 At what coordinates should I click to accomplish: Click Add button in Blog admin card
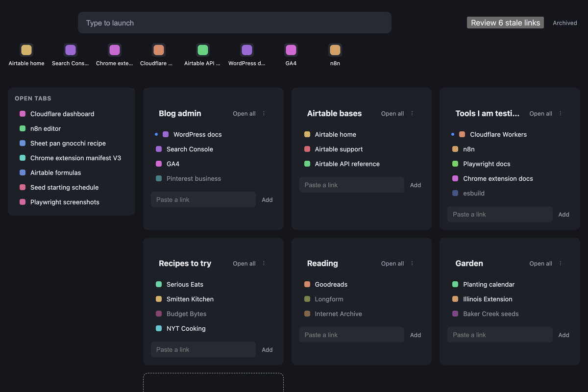coord(267,199)
